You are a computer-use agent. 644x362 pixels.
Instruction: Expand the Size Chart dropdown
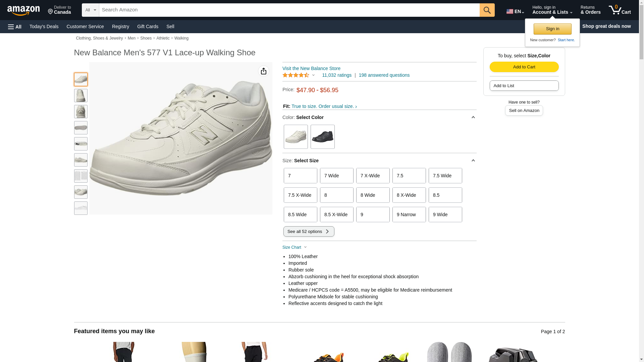[x=294, y=247]
